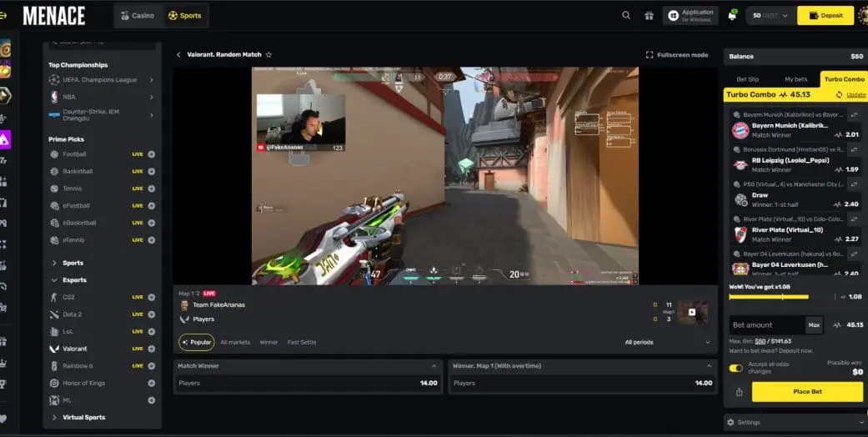Open the All periods dropdown
This screenshot has width=868, height=437.
[x=667, y=342]
